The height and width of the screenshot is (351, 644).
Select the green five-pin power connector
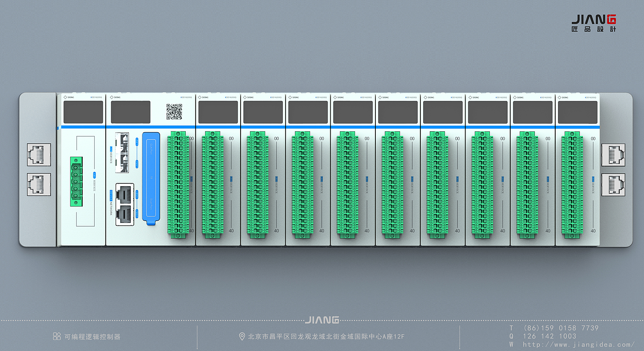coord(76,181)
